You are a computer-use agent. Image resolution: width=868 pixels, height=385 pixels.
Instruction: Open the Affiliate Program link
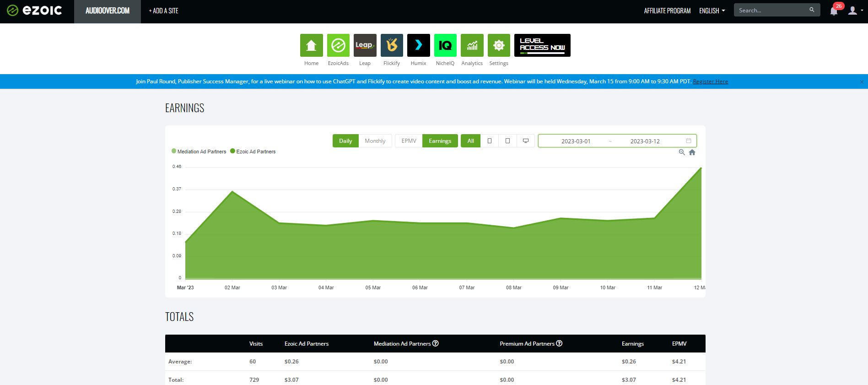667,11
